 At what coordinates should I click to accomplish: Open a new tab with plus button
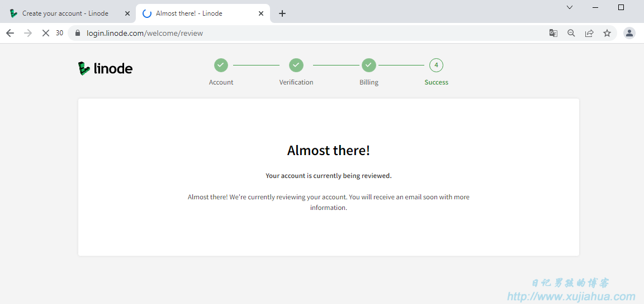point(282,13)
